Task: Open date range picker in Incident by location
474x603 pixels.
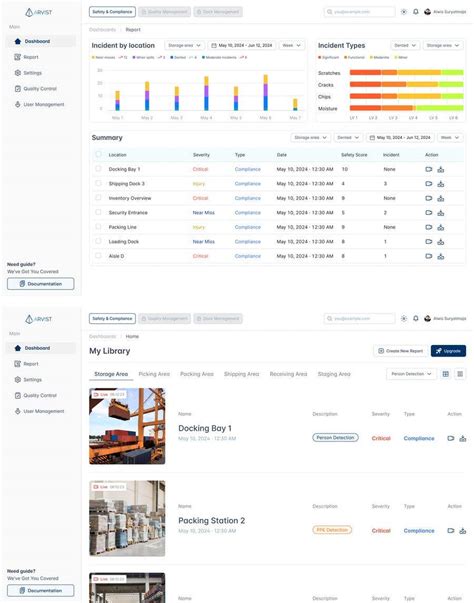Action: [242, 45]
